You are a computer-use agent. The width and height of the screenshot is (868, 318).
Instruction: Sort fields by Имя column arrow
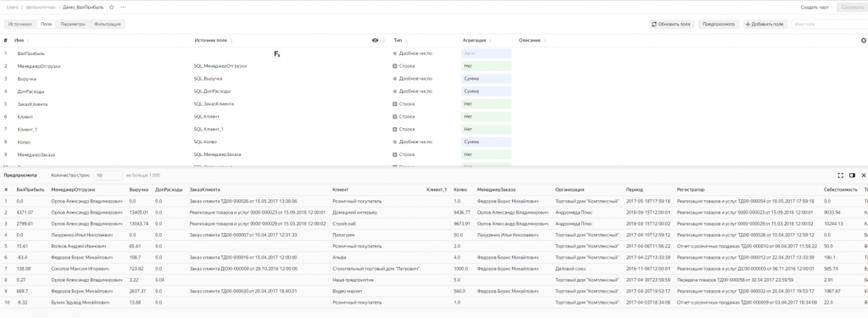point(28,41)
